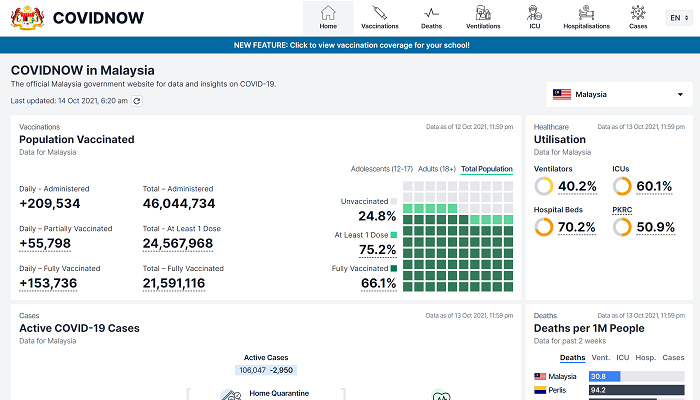The height and width of the screenshot is (400, 700).
Task: Switch to Hosp. tab in per 1M chart
Action: pos(646,358)
